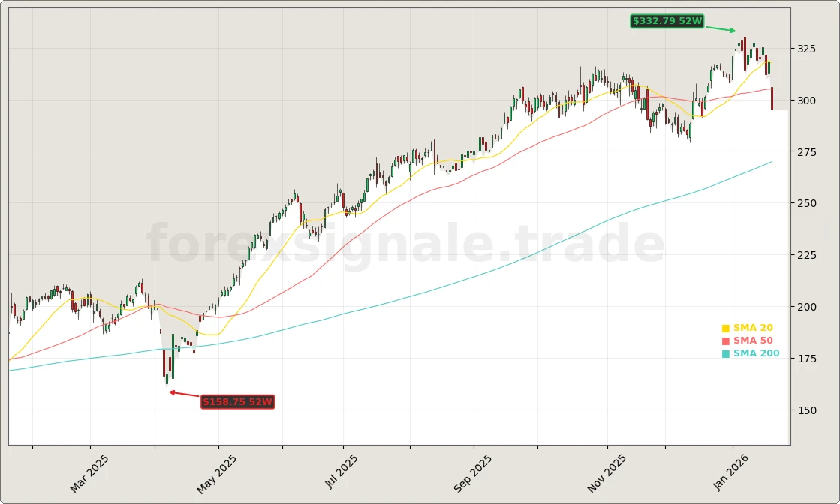
Task: Click the Jan 2026 x-axis label
Action: [x=731, y=472]
